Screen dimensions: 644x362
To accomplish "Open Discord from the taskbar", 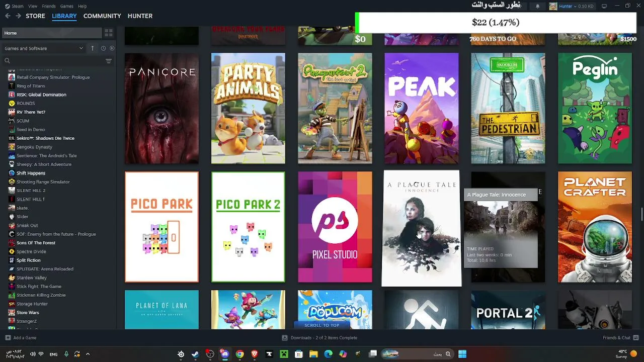I will tap(225, 354).
